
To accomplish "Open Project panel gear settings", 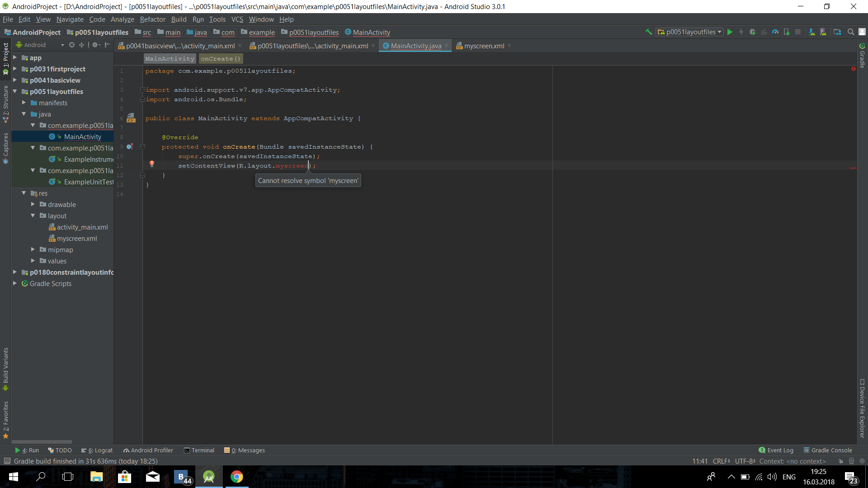I will click(95, 45).
